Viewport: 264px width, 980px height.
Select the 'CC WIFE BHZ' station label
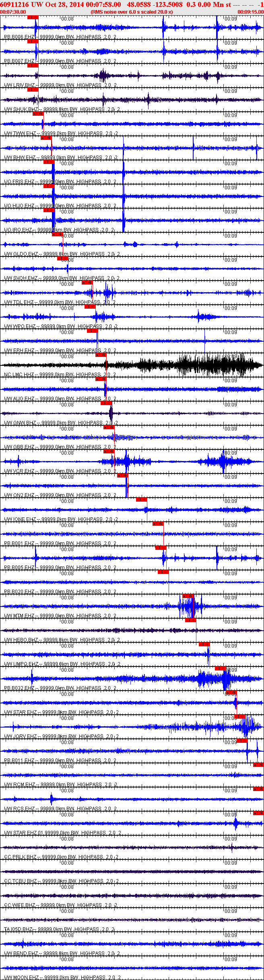20,905
